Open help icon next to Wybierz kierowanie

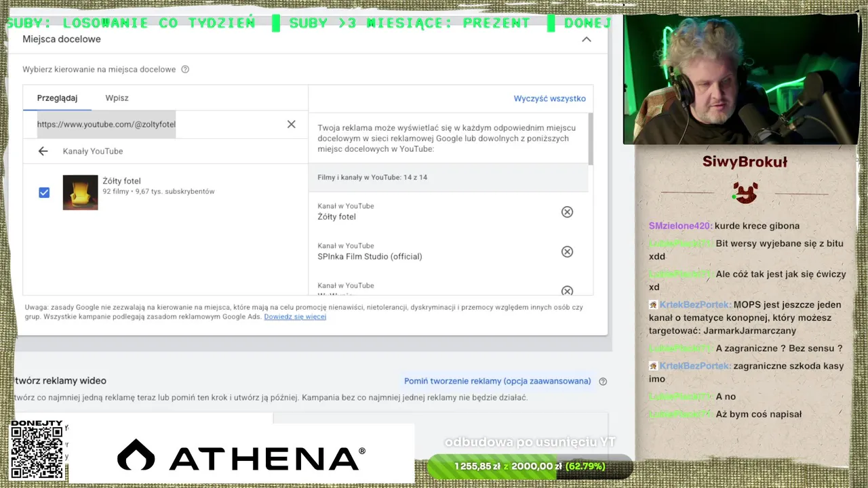[185, 69]
